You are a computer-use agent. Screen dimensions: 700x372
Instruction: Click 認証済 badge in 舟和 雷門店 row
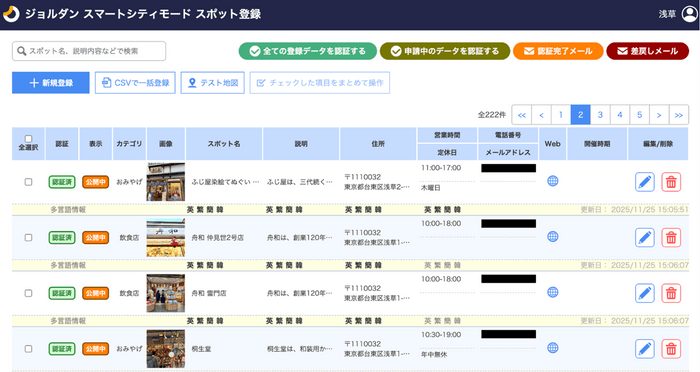(62, 293)
